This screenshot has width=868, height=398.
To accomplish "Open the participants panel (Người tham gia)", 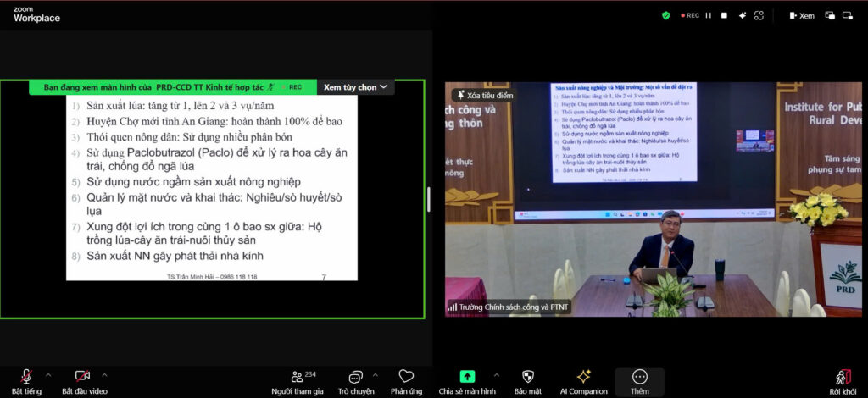I will (297, 380).
